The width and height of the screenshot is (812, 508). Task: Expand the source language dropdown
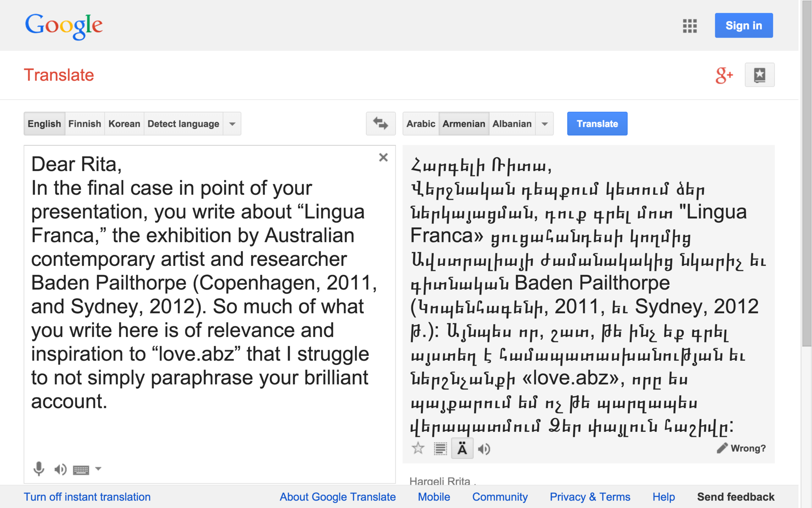[x=232, y=124]
